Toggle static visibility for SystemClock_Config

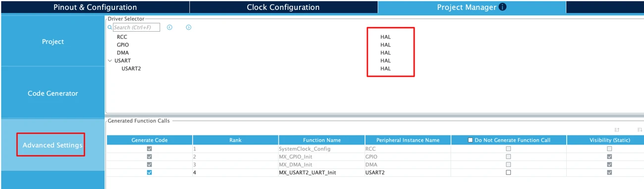[x=609, y=148]
